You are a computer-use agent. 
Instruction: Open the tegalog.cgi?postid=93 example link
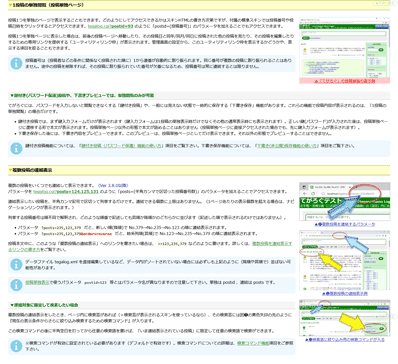click(111, 26)
